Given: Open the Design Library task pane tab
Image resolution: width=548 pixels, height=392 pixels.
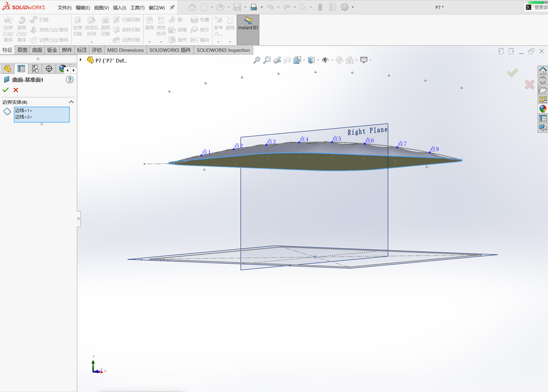Looking at the screenshot, I should click(x=543, y=80).
